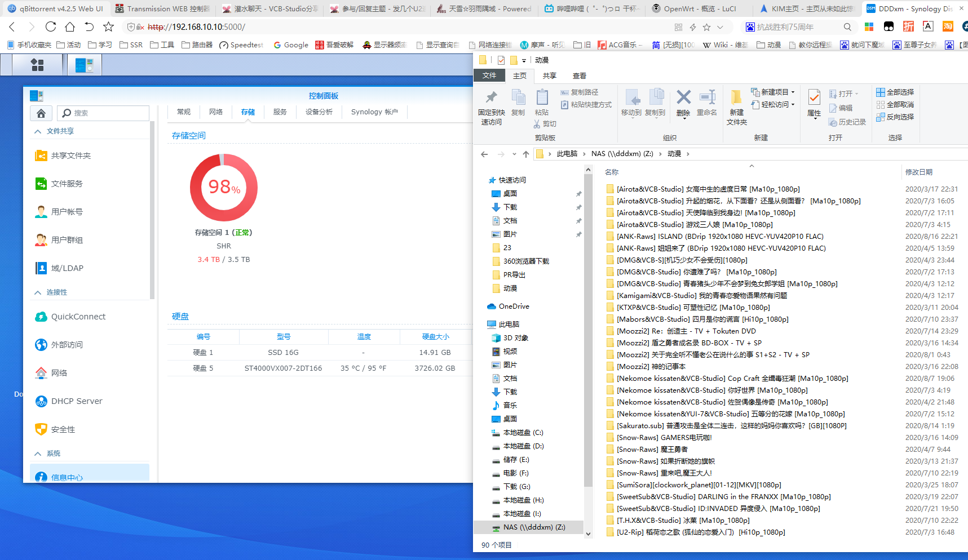Click Move to (移动到) in ribbon
Image resolution: width=968 pixels, height=560 pixels.
tap(631, 103)
